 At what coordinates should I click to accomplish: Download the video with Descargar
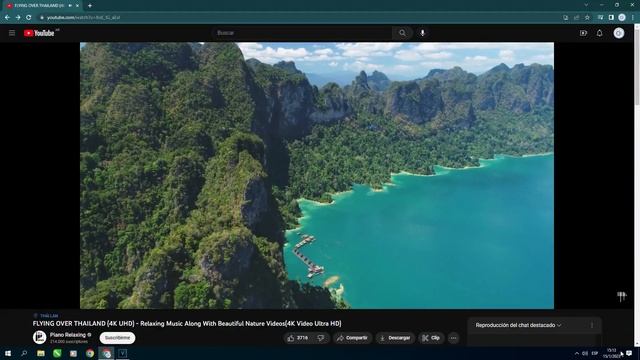395,338
